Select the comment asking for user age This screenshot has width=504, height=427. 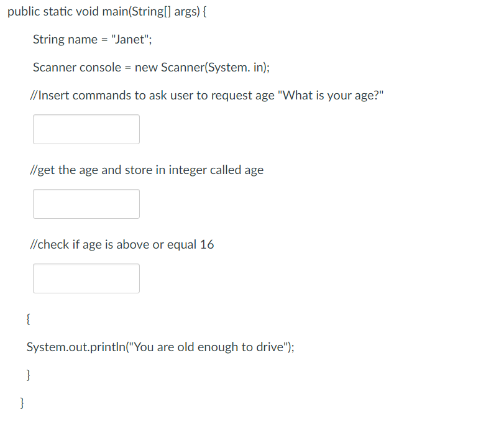206,95
